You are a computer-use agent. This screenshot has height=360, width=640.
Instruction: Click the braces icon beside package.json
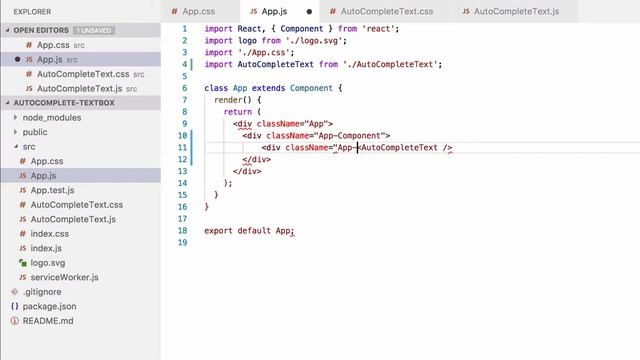[15, 306]
